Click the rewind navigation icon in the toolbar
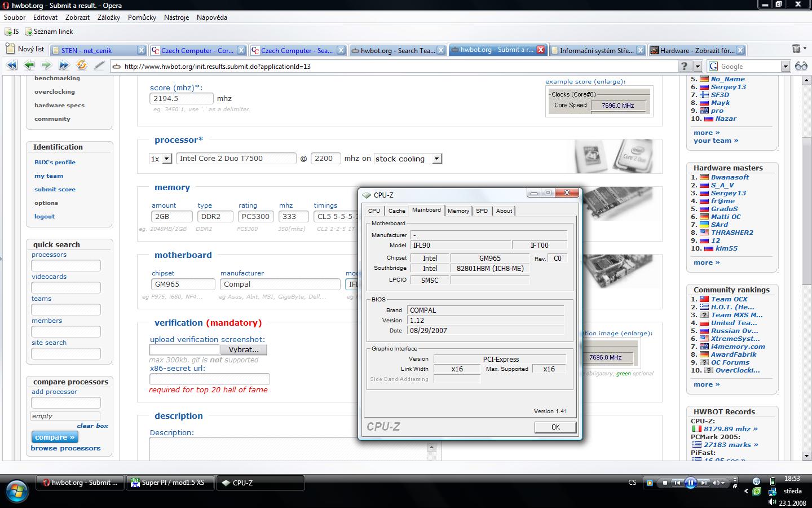Image resolution: width=812 pixels, height=508 pixels. point(11,65)
